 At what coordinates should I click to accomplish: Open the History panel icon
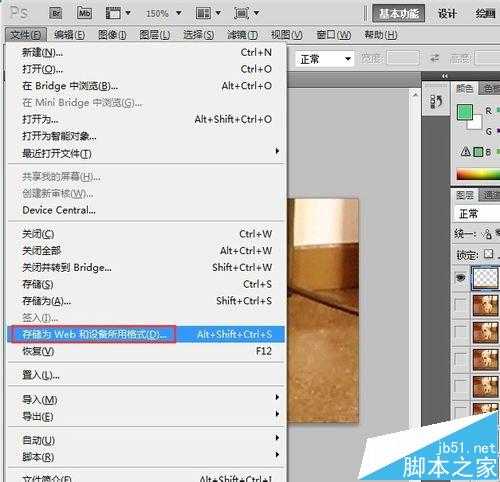[436, 101]
